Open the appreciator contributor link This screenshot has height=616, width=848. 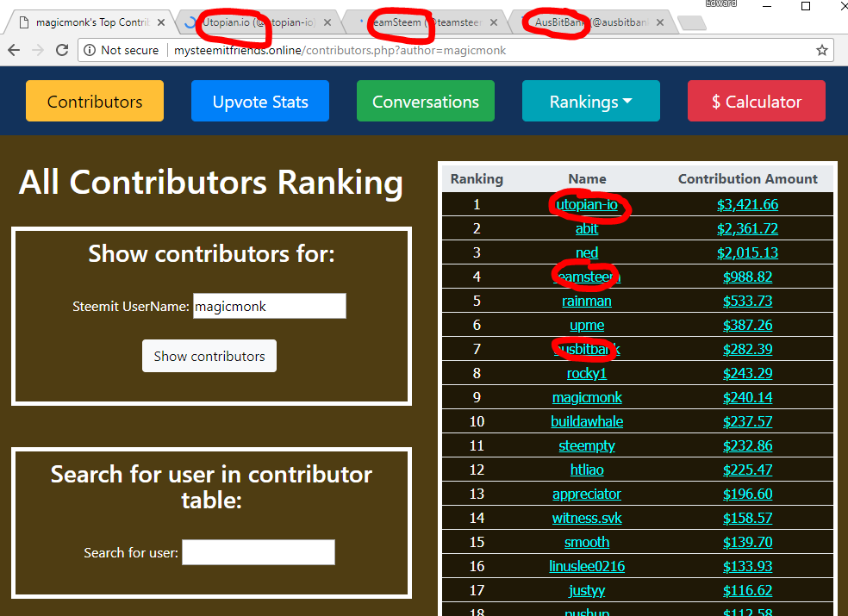[x=587, y=494]
